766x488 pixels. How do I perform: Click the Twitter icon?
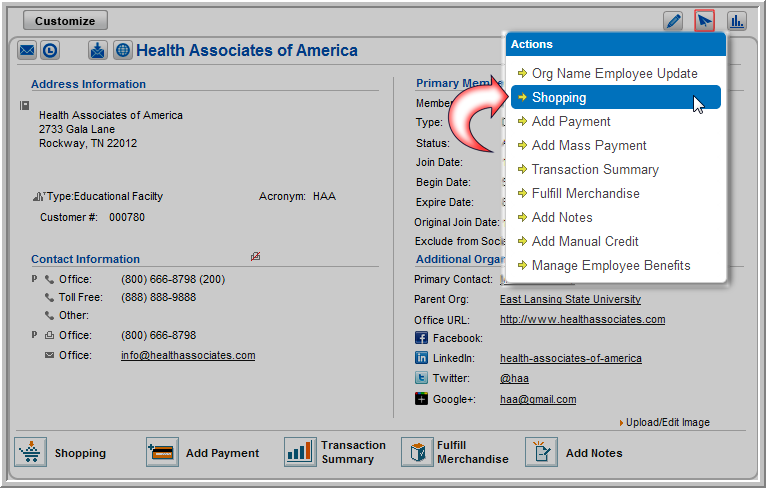[x=421, y=378]
